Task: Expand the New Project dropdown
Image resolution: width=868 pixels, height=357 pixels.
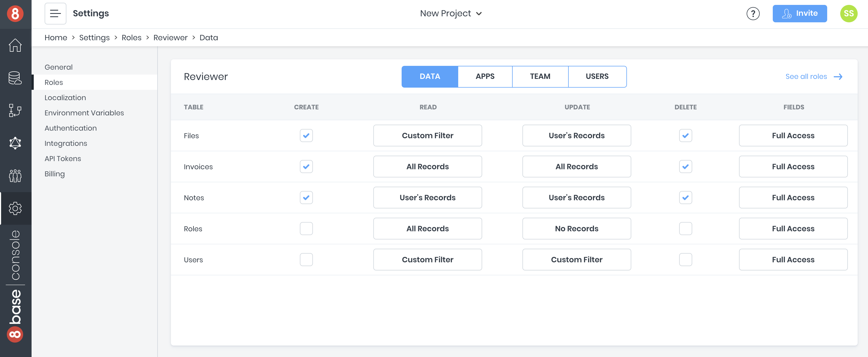Action: click(x=451, y=14)
